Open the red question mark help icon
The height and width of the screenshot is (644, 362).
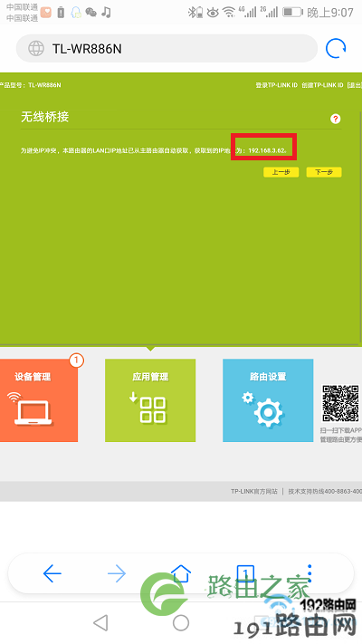point(336,119)
